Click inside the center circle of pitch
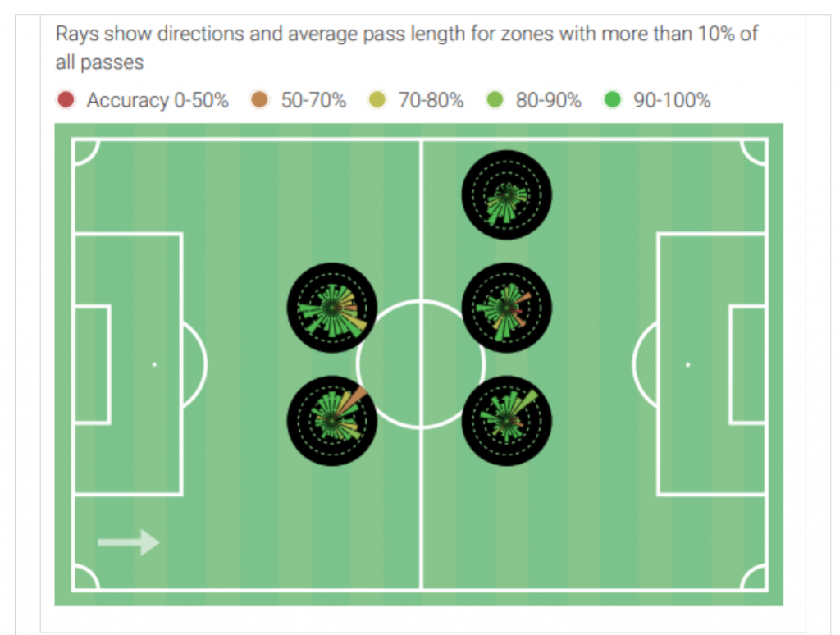The width and height of the screenshot is (840, 635). 421,364
